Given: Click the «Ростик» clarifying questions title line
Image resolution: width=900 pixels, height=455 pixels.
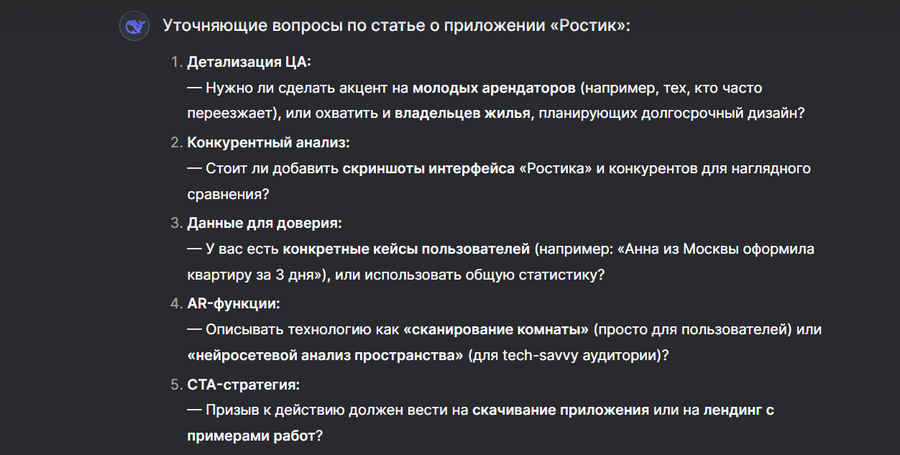Looking at the screenshot, I should tap(397, 26).
